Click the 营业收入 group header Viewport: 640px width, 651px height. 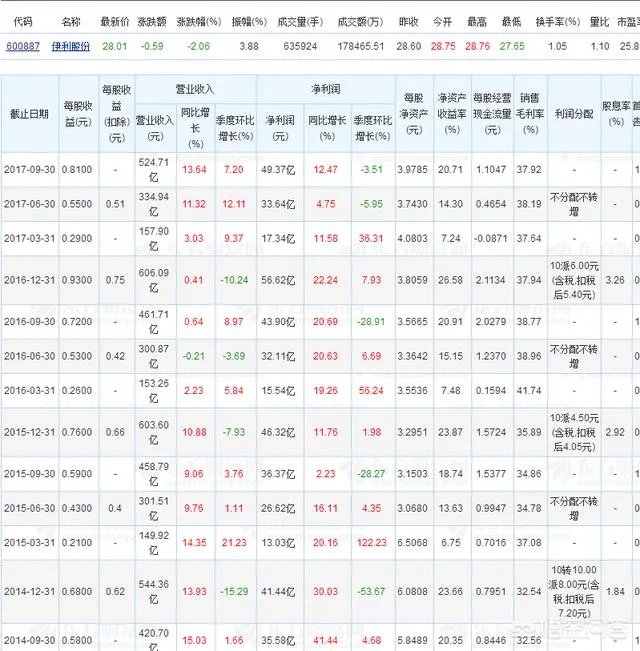point(195,88)
